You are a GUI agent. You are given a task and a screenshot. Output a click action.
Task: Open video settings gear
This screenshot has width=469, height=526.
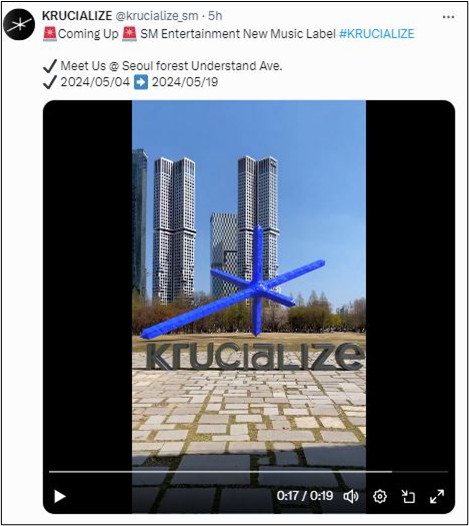point(380,496)
